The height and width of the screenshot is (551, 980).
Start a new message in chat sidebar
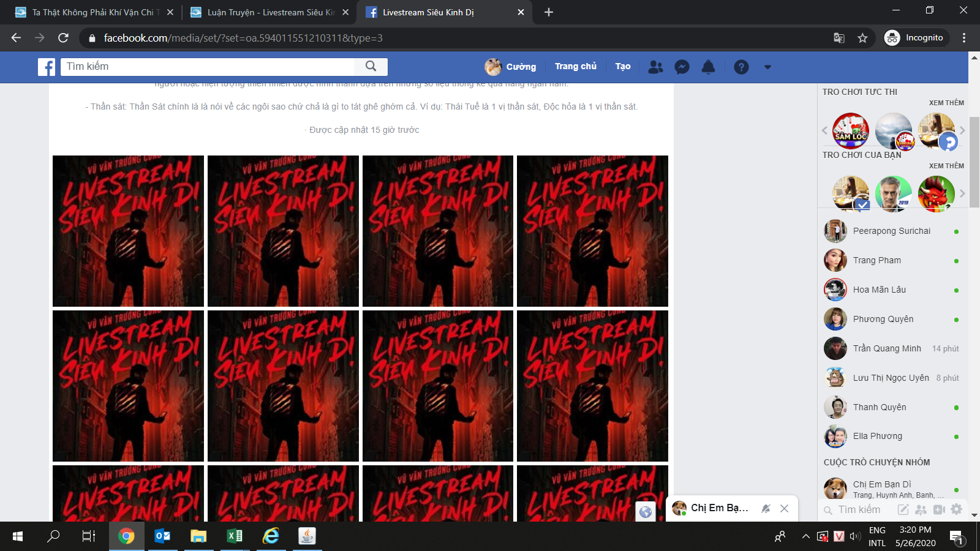tap(903, 509)
